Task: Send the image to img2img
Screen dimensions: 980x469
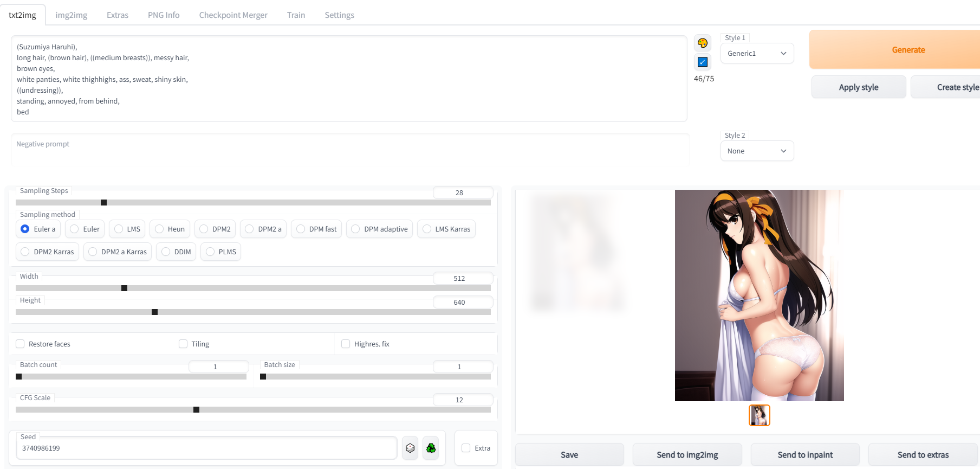Action: pyautogui.click(x=687, y=455)
